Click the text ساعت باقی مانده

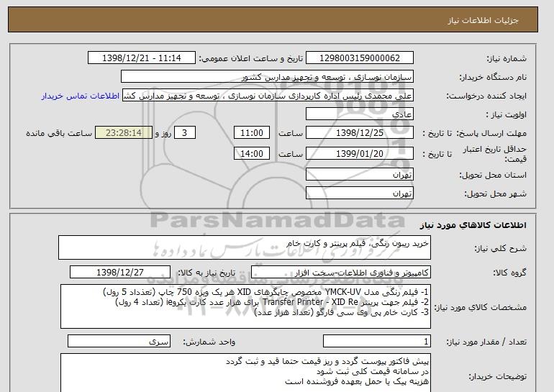pos(59,133)
